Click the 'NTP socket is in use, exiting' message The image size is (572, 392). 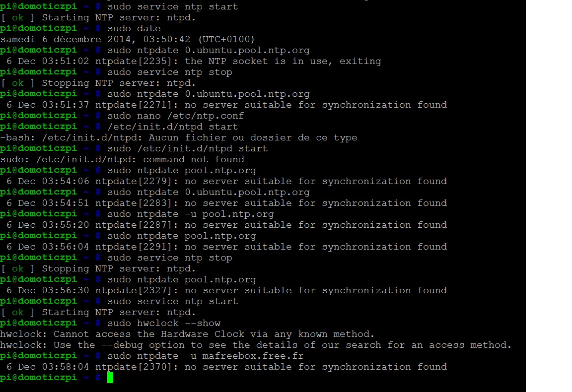(283, 61)
